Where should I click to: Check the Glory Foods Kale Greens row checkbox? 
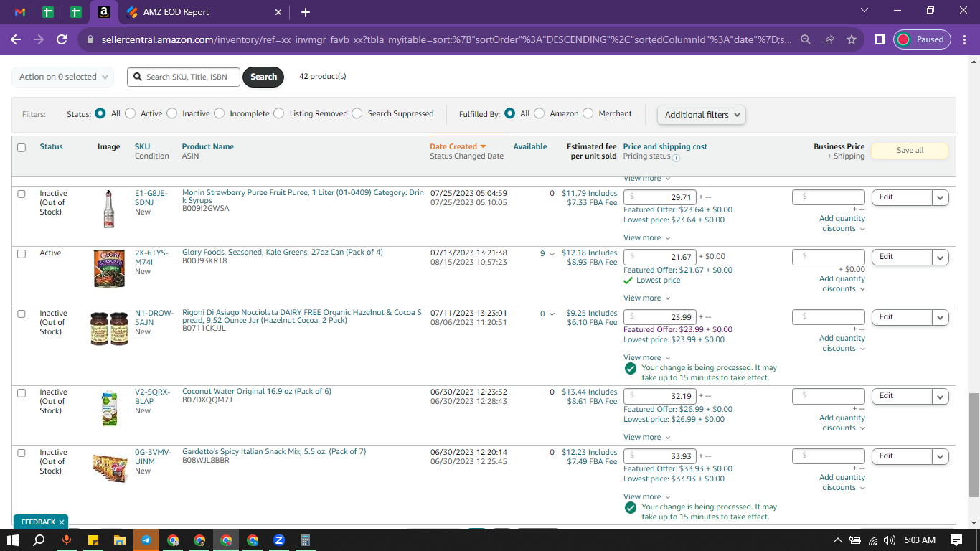pos(22,254)
